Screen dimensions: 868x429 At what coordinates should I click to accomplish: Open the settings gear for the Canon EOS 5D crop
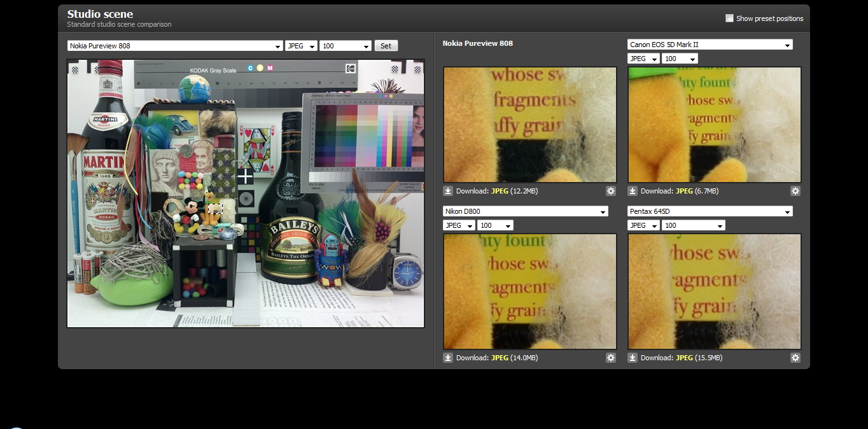(795, 191)
